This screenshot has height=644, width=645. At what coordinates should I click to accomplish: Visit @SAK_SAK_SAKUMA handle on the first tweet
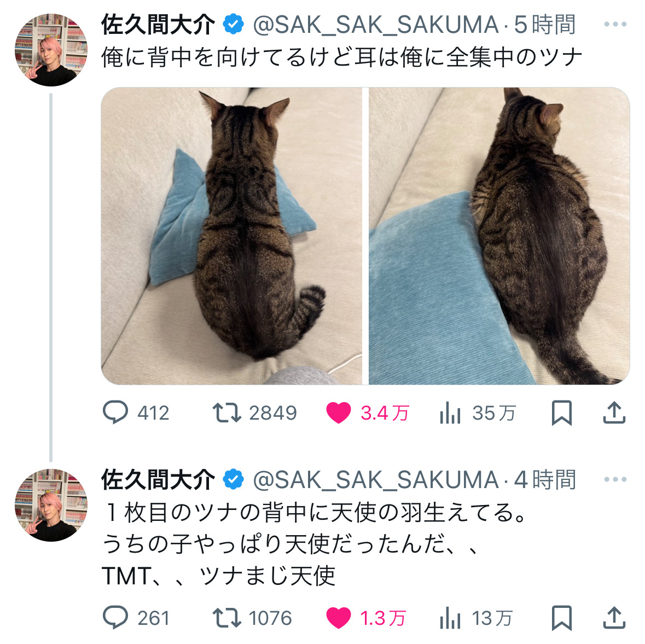pyautogui.click(x=375, y=26)
